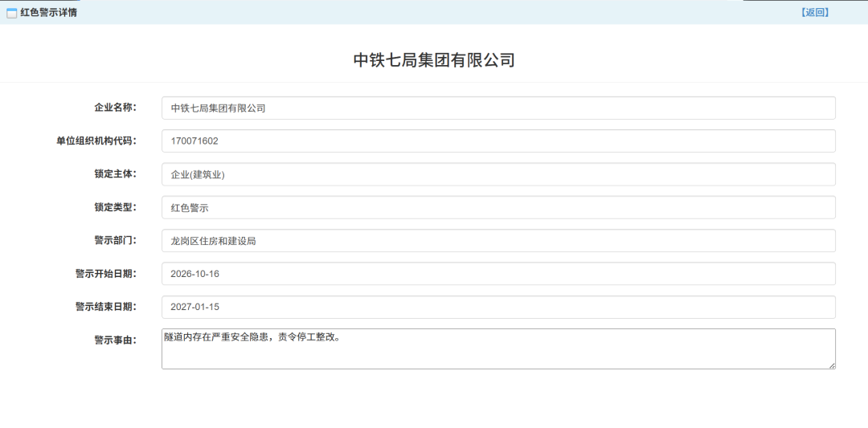The height and width of the screenshot is (428, 868).
Task: Click the 锁定类型 field showing 红色警示
Action: pyautogui.click(x=498, y=207)
